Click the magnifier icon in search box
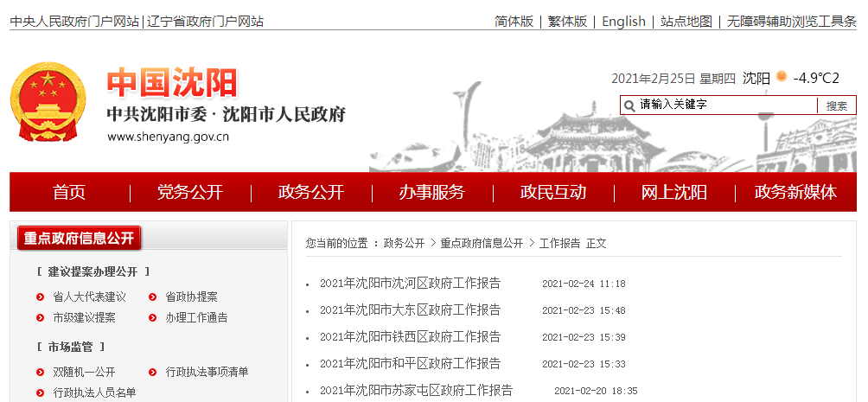The width and height of the screenshot is (868, 402). coord(629,105)
